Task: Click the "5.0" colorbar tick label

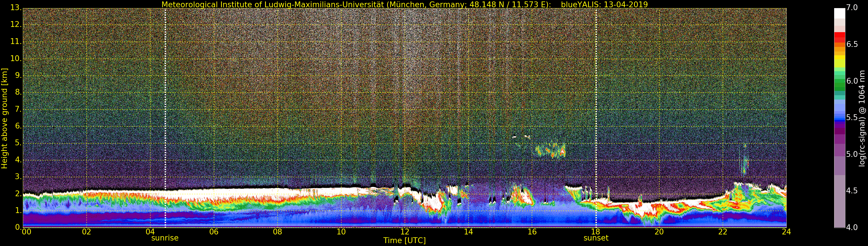Action: (x=852, y=154)
